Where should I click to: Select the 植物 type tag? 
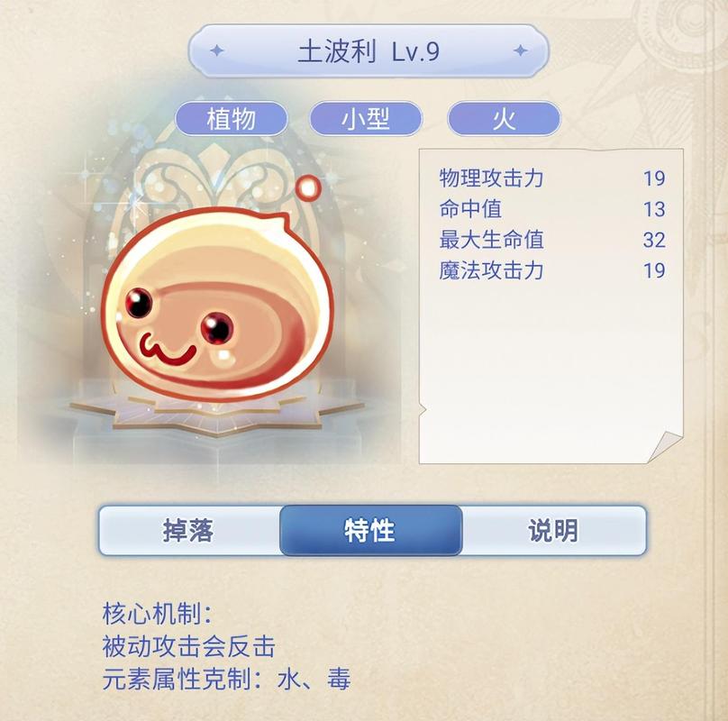point(232,119)
